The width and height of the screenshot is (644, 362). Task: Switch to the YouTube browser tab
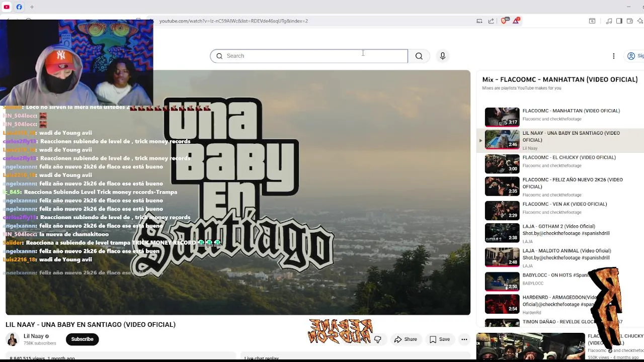click(x=7, y=7)
